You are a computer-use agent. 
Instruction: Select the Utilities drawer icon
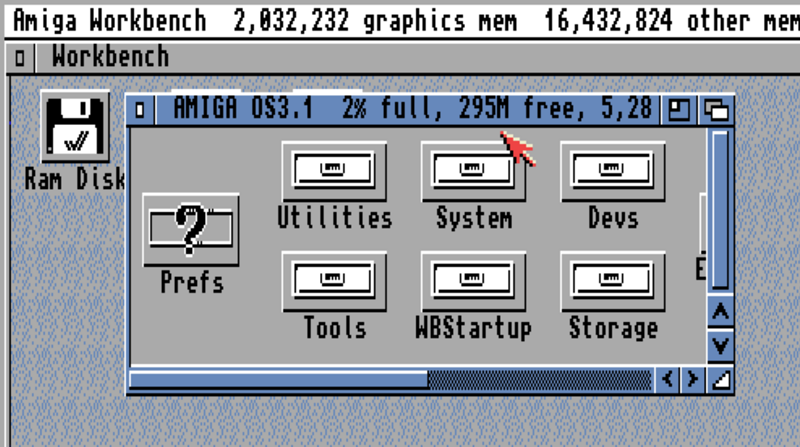[x=334, y=171]
